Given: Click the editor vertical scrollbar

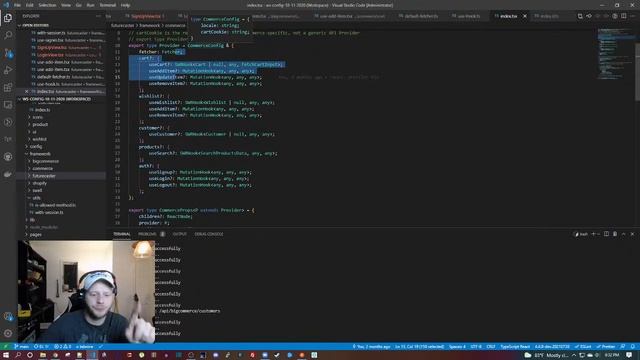Looking at the screenshot, I should [x=637, y=71].
